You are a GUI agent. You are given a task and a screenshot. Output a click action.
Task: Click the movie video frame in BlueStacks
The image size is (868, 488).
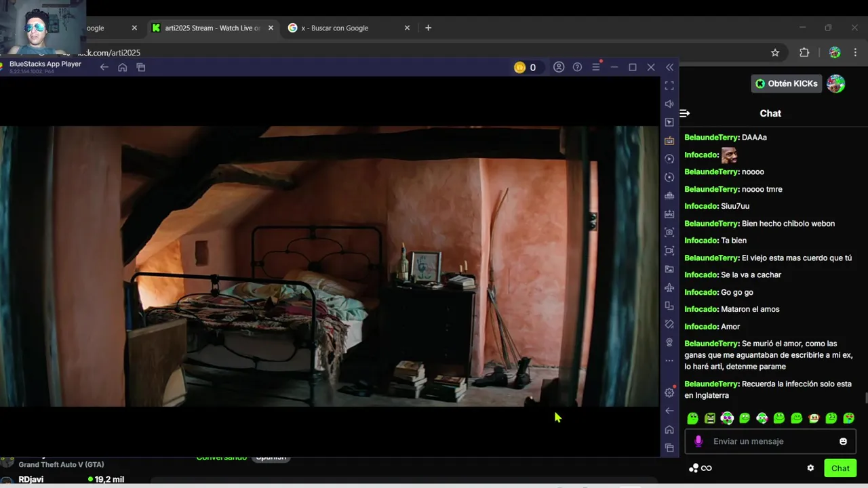click(x=329, y=266)
